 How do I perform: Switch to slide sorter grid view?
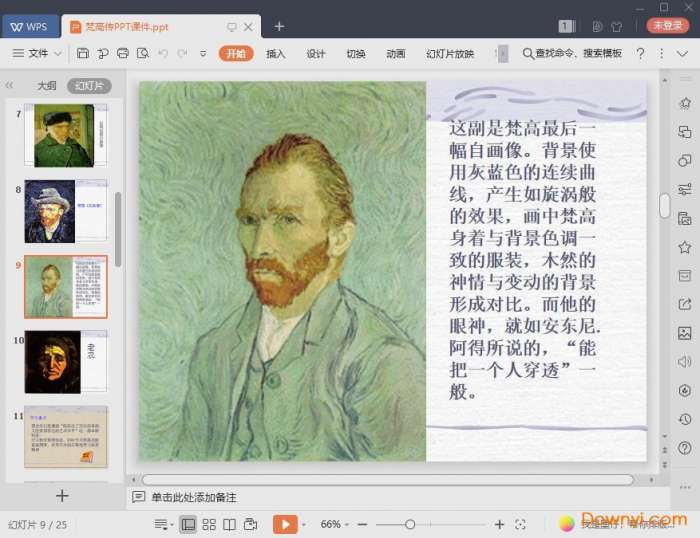(x=209, y=524)
